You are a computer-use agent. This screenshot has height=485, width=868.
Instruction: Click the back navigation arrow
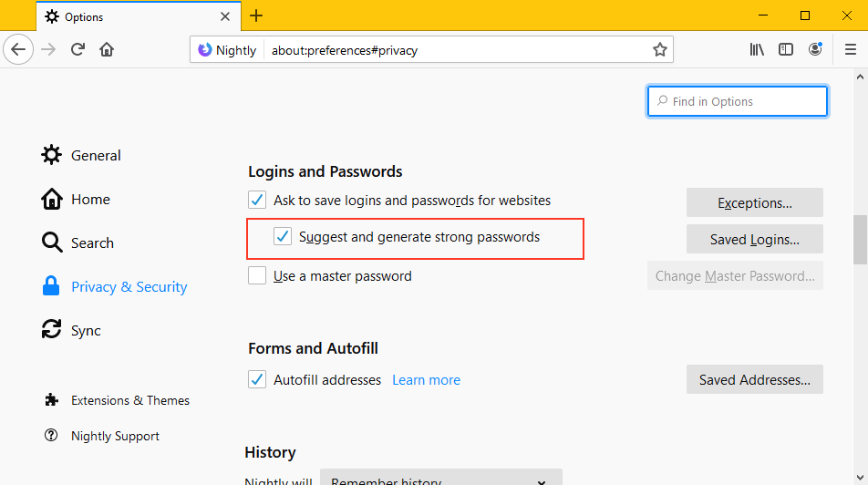(18, 50)
